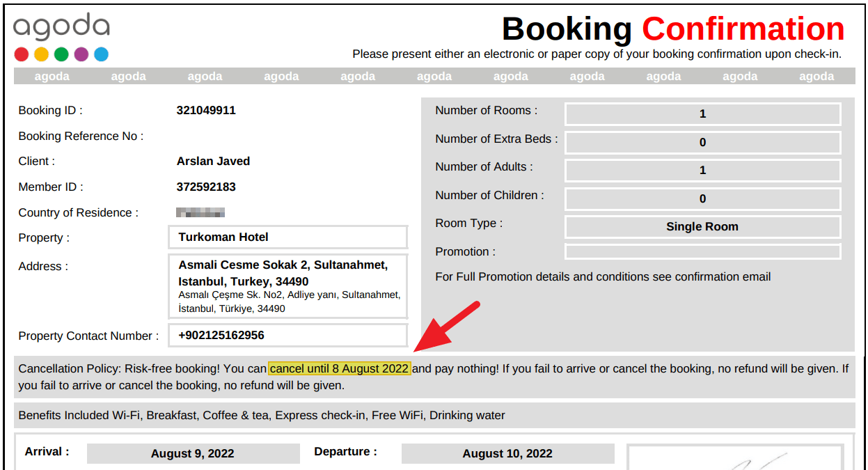Click the blue dot in agoda logo
The height and width of the screenshot is (470, 868).
[101, 54]
